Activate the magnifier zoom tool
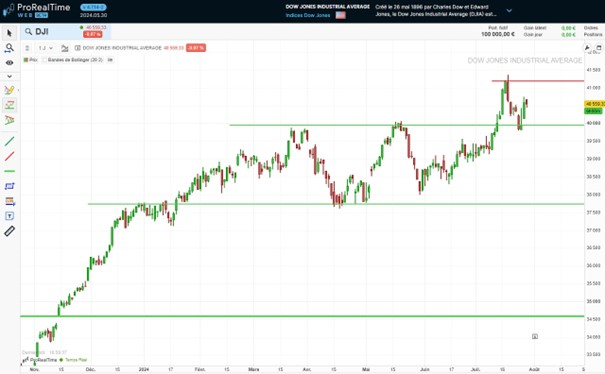 [9, 48]
